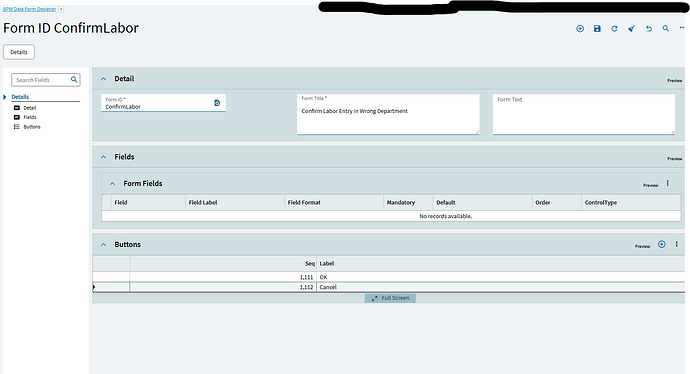This screenshot has width=690, height=374.
Task: Click the Field column header
Action: (148, 202)
